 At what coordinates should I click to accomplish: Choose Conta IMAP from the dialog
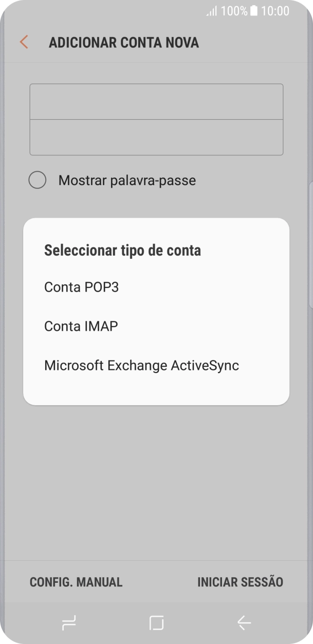click(81, 326)
